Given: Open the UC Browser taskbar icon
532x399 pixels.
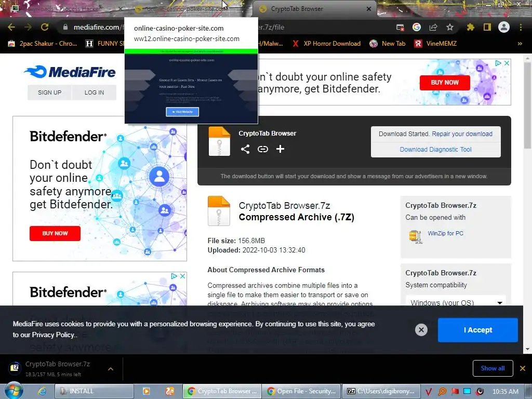Looking at the screenshot, I should pos(170,391).
